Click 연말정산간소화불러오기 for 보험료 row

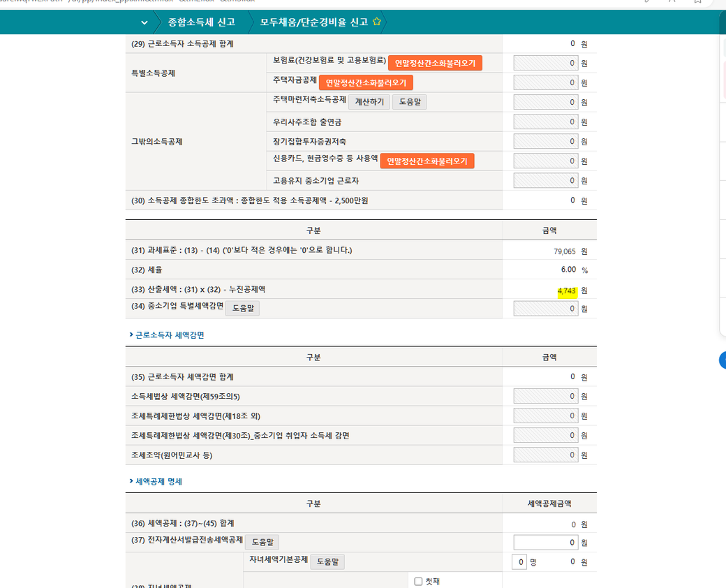pyautogui.click(x=435, y=63)
